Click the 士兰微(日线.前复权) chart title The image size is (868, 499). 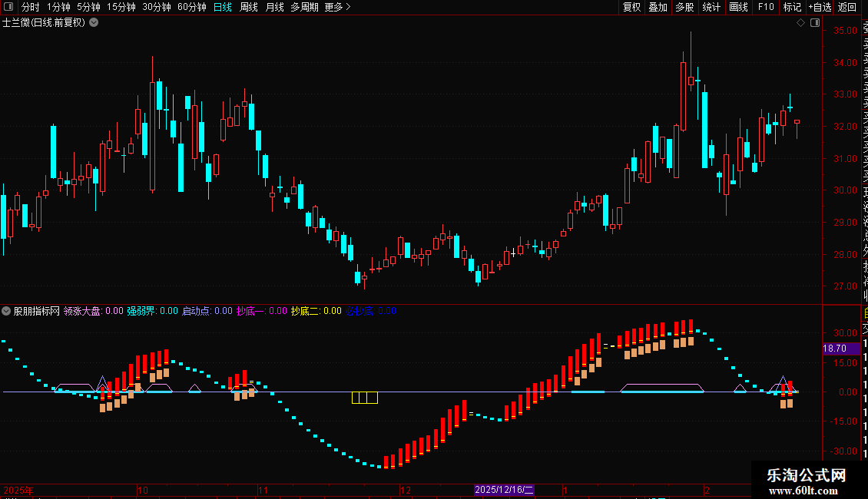[x=44, y=22]
